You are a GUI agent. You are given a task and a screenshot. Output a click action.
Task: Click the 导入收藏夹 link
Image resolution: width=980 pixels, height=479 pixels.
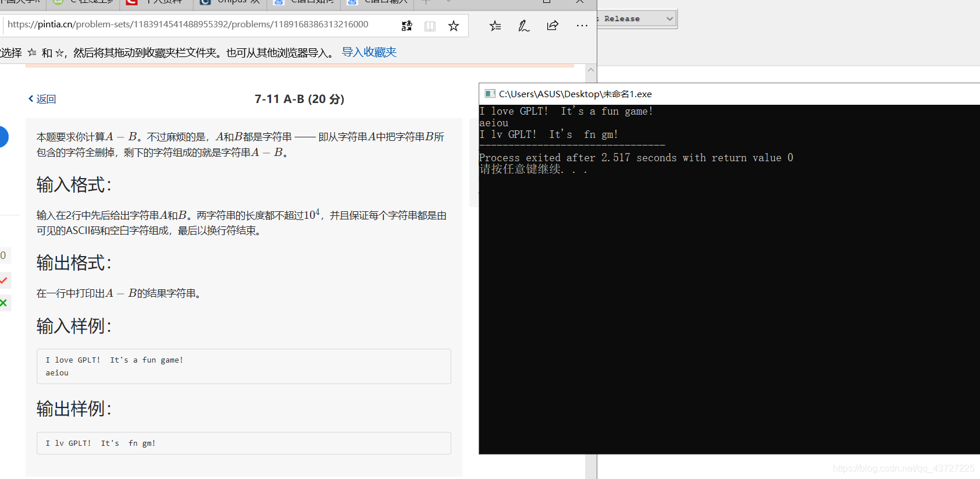pos(369,52)
